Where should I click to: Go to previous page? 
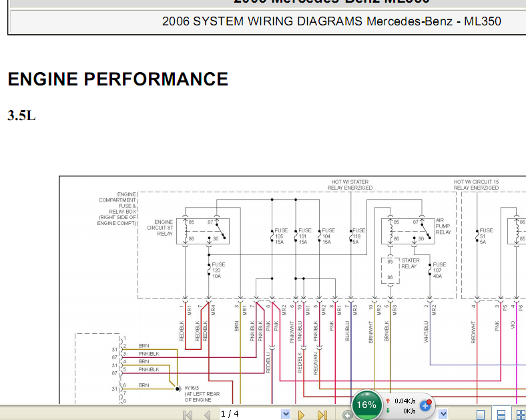(x=207, y=415)
